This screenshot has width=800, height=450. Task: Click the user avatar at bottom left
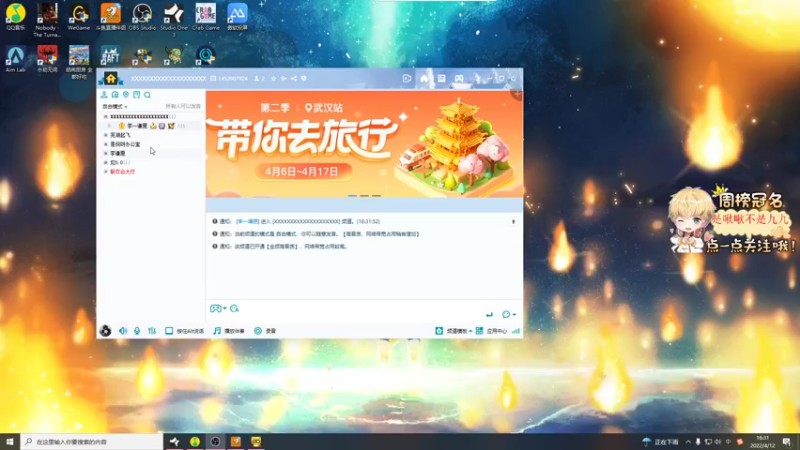[105, 331]
